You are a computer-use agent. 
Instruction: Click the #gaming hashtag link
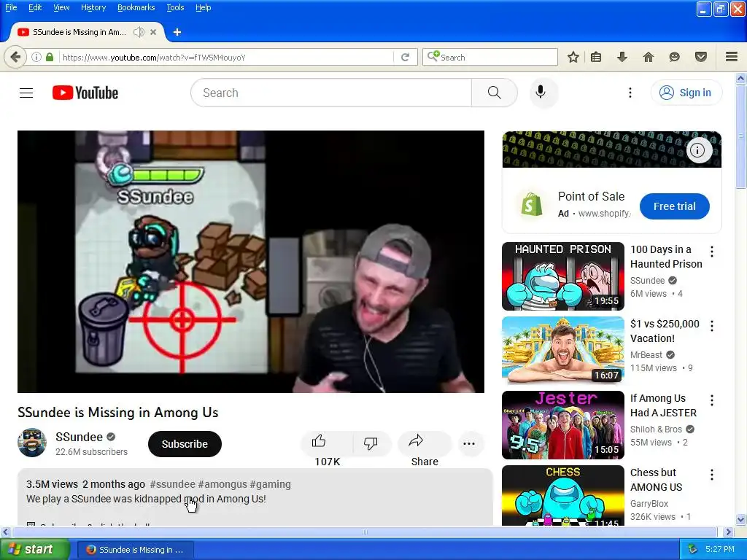[x=270, y=484]
